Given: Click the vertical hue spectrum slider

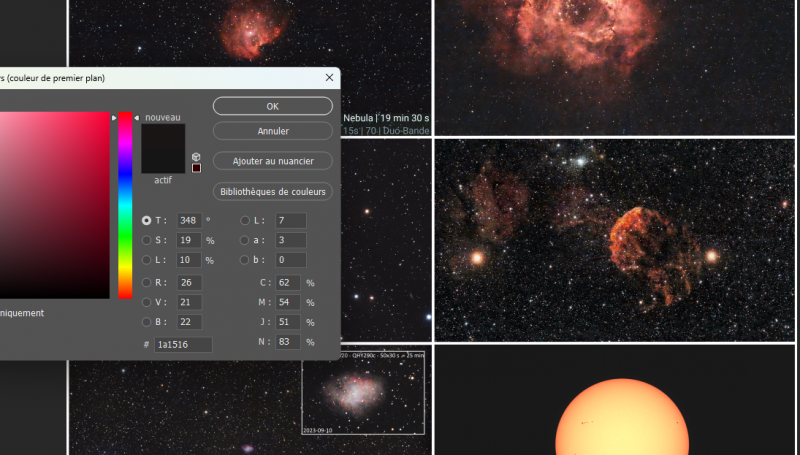Looking at the screenshot, I should coord(125,205).
